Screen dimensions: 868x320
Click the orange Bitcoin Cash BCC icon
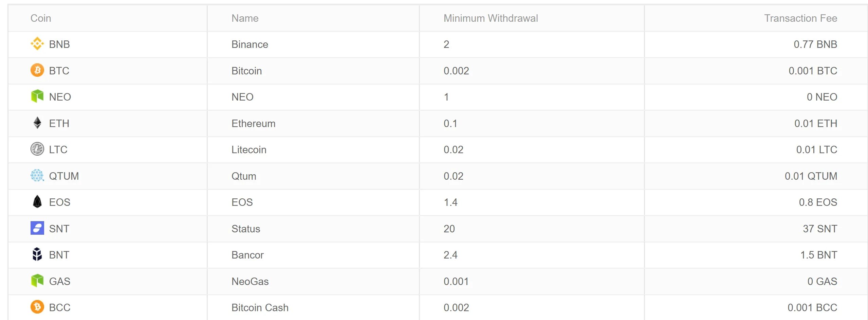[37, 307]
